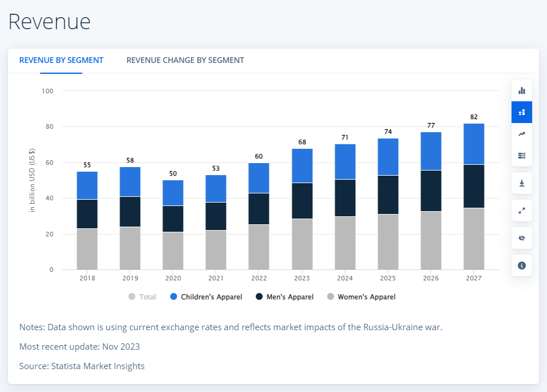Toggle the Total series in legend
Screen dimensions: 547x392
(x=142, y=297)
